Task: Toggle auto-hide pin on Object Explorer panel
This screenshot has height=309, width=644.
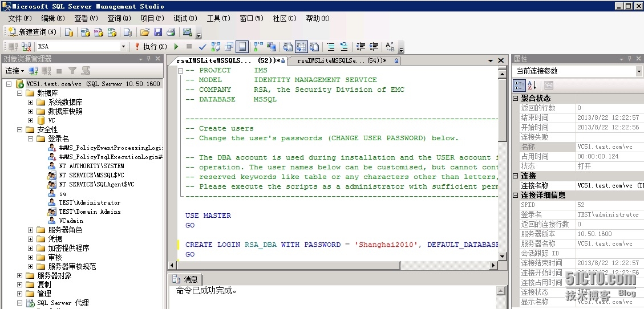Action: [x=149, y=59]
